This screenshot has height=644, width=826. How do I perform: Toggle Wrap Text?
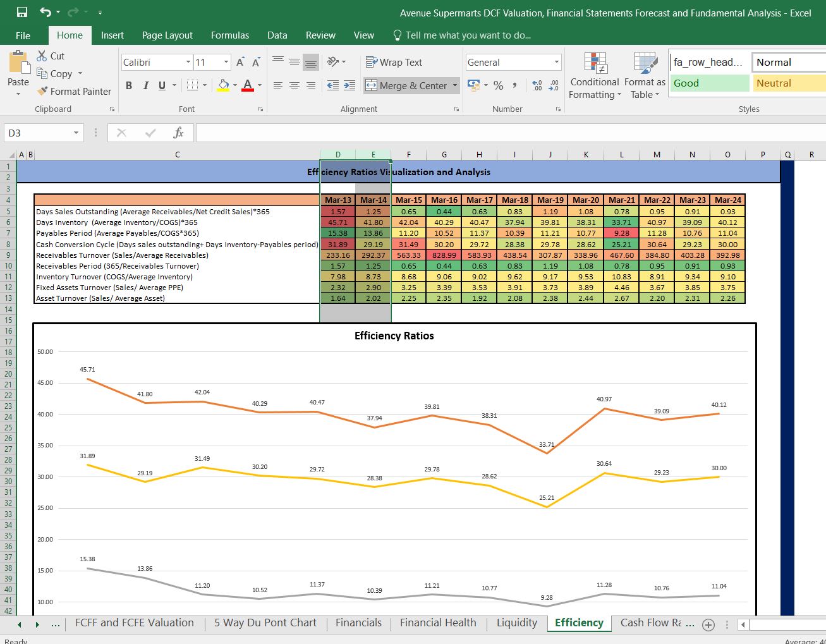click(x=394, y=62)
